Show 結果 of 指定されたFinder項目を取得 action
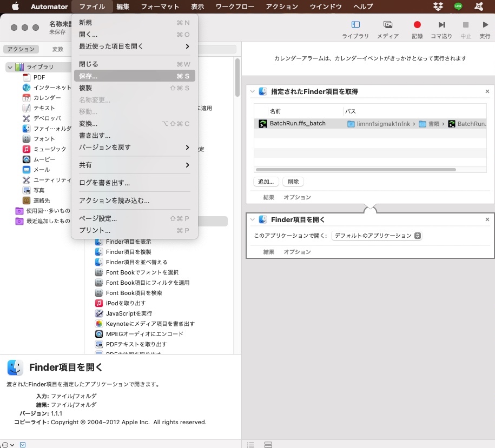The width and height of the screenshot is (495, 448). click(269, 197)
